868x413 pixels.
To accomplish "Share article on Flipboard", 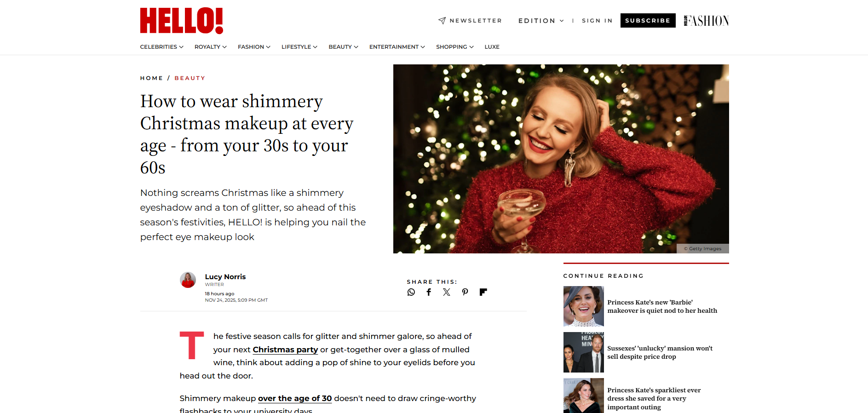I will coord(483,292).
